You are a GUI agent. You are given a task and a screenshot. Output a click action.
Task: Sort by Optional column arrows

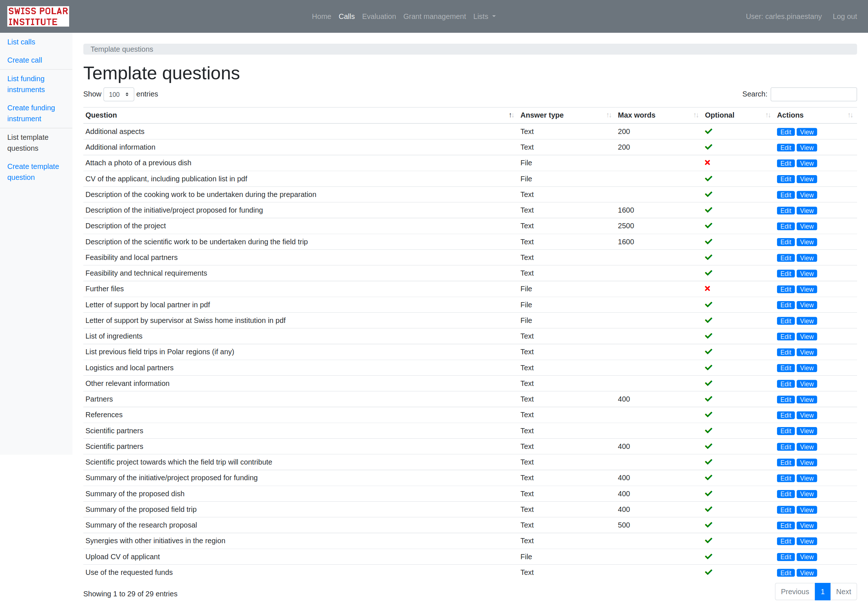pyautogui.click(x=768, y=115)
